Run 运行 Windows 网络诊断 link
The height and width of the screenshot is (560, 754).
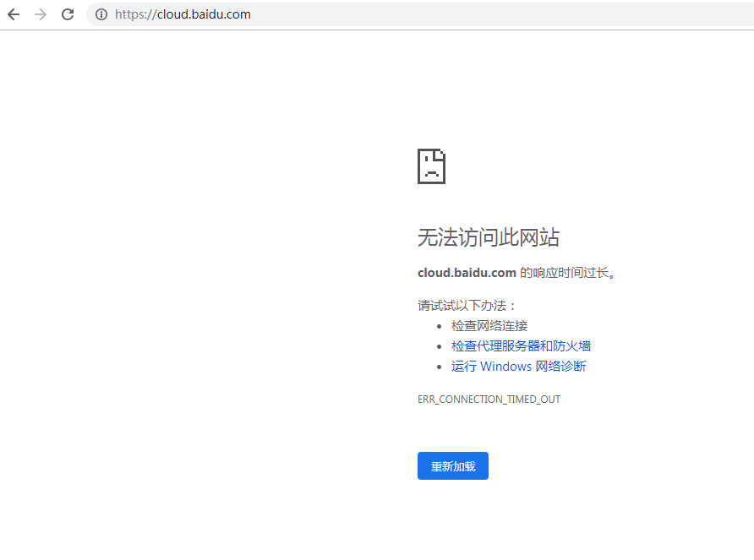pyautogui.click(x=518, y=367)
